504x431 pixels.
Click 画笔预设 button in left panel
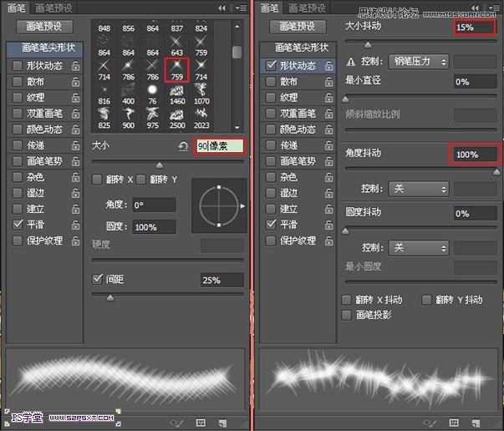(x=44, y=27)
